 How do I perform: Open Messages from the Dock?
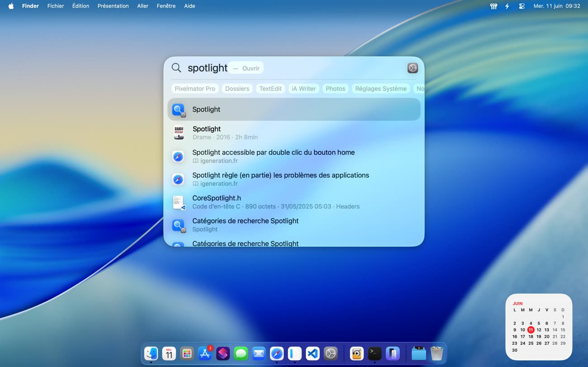point(241,353)
